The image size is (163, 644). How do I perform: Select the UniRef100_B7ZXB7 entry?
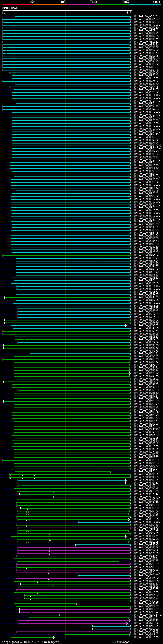click(x=146, y=81)
